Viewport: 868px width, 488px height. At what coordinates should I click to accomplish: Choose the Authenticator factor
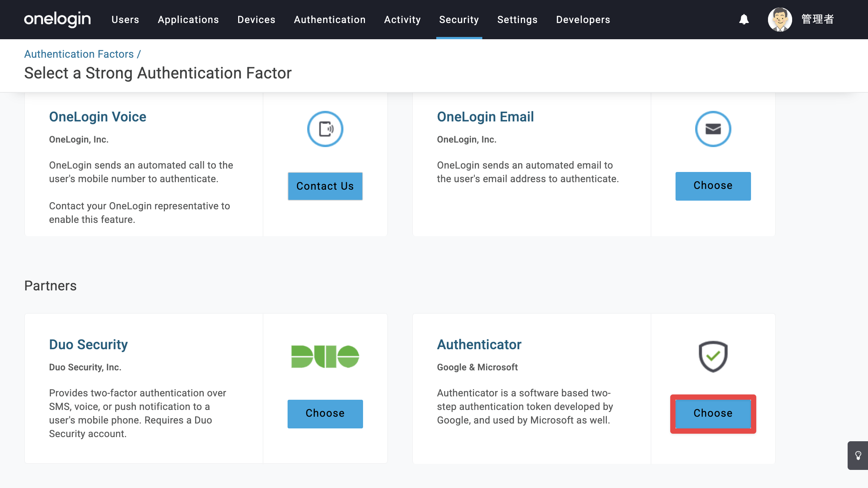coord(713,414)
